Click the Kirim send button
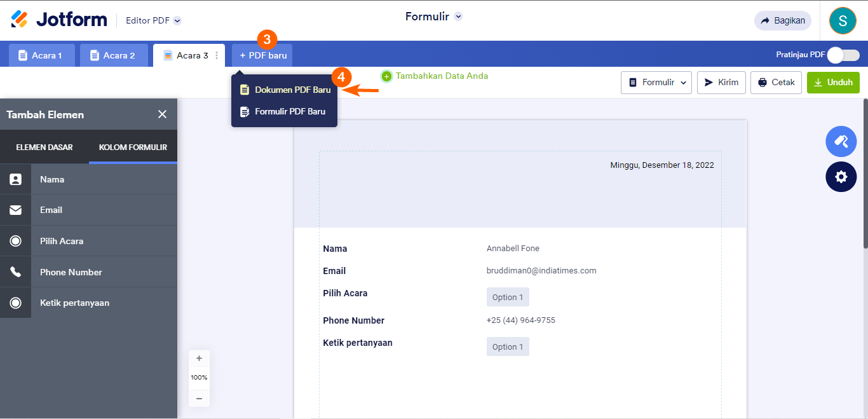 pos(721,83)
